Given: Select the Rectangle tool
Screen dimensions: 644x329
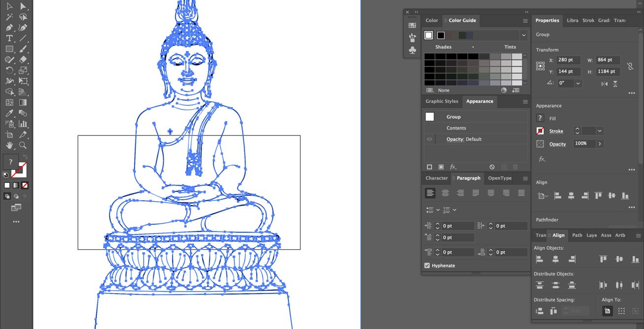Looking at the screenshot, I should click(x=9, y=49).
